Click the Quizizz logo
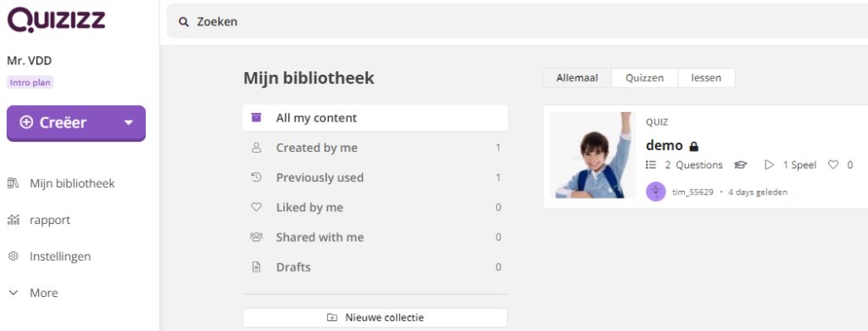Viewport: 868px width, 331px height. [x=56, y=20]
